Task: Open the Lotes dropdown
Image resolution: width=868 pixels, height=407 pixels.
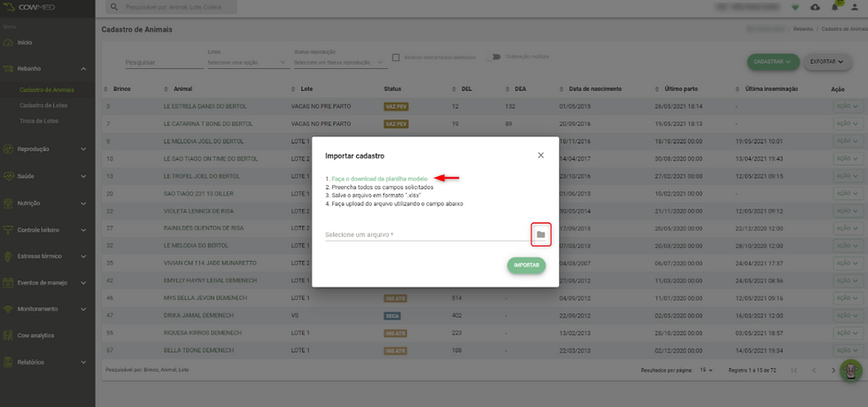Action: click(249, 63)
